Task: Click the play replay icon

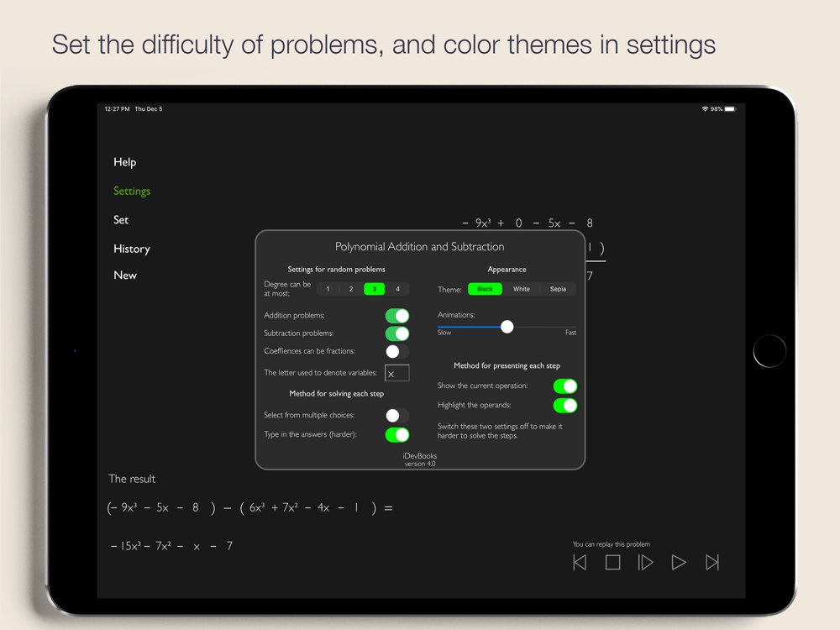Action: pos(679,562)
